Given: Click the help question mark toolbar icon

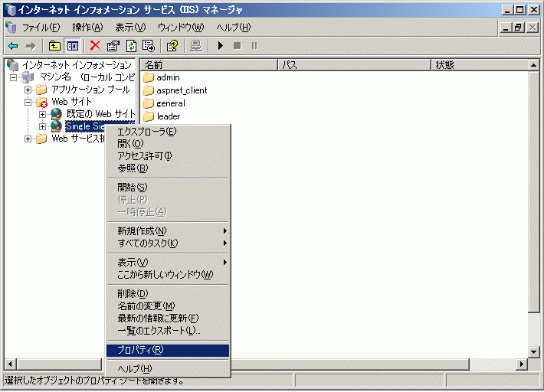Looking at the screenshot, I should click(x=172, y=46).
